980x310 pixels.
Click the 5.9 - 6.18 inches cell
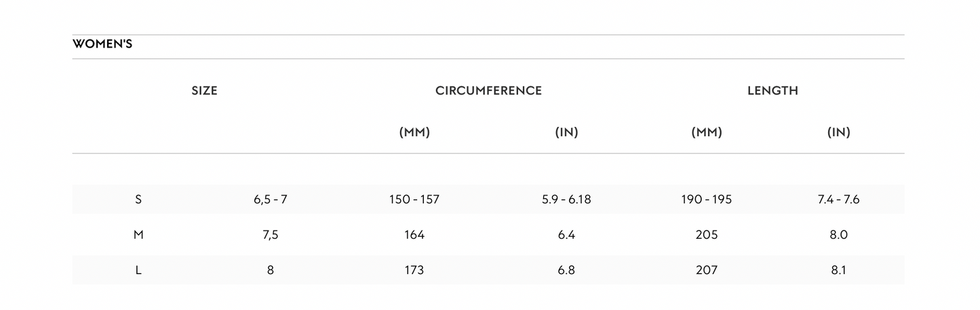(x=566, y=199)
